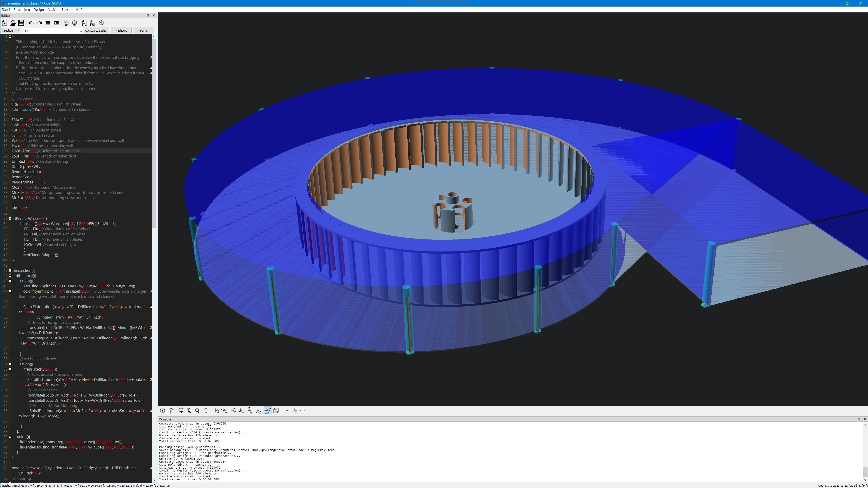This screenshot has width=868, height=488.
Task: Zoom in on the 3D view
Action: point(189,411)
